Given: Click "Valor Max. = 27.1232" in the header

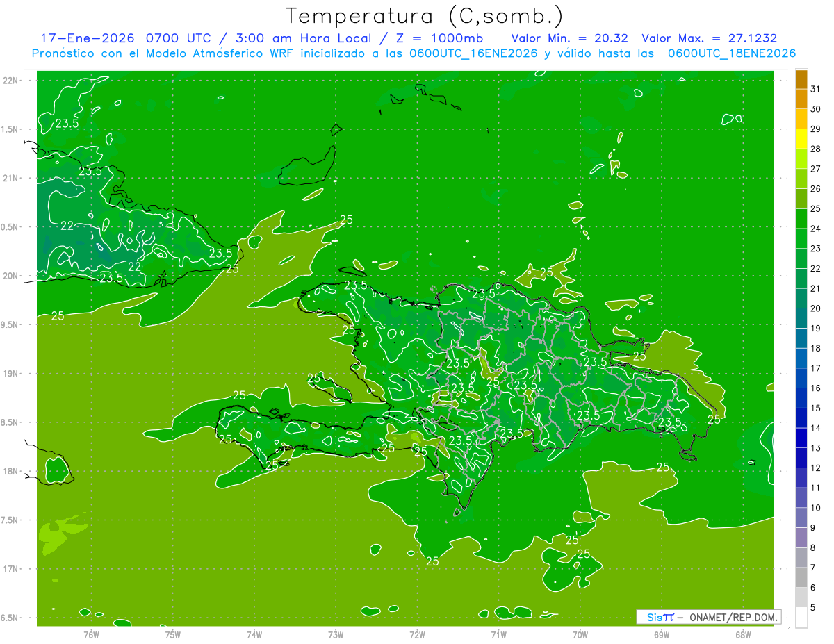Looking at the screenshot, I should [x=710, y=38].
